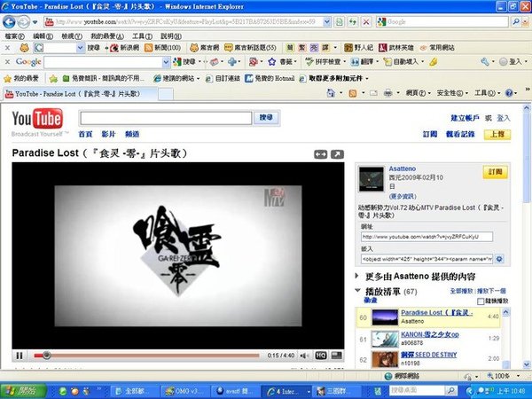Click the Google toolbar wrench settings icon
This screenshot has height=399, width=532.
click(484, 62)
